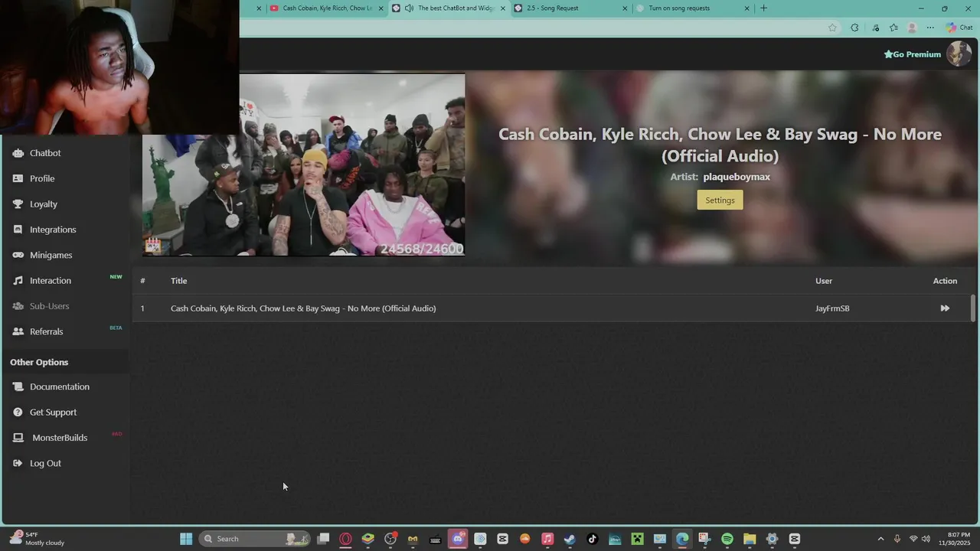980x551 pixels.
Task: Click the Go Premium star link
Action: click(912, 54)
